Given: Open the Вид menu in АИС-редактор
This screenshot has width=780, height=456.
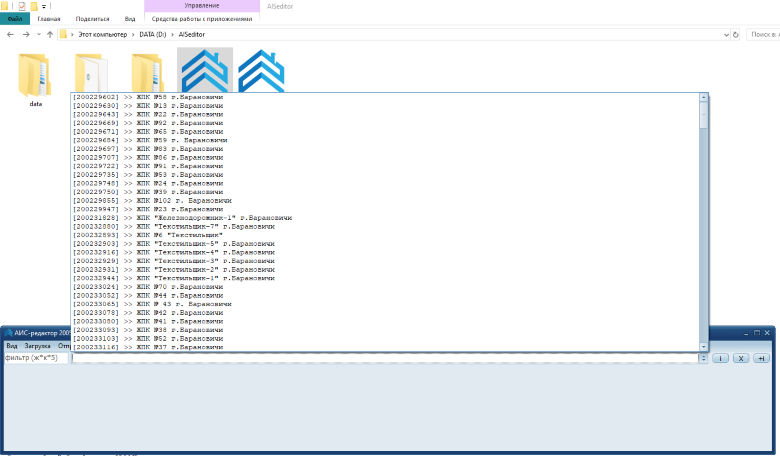Looking at the screenshot, I should (x=12, y=345).
